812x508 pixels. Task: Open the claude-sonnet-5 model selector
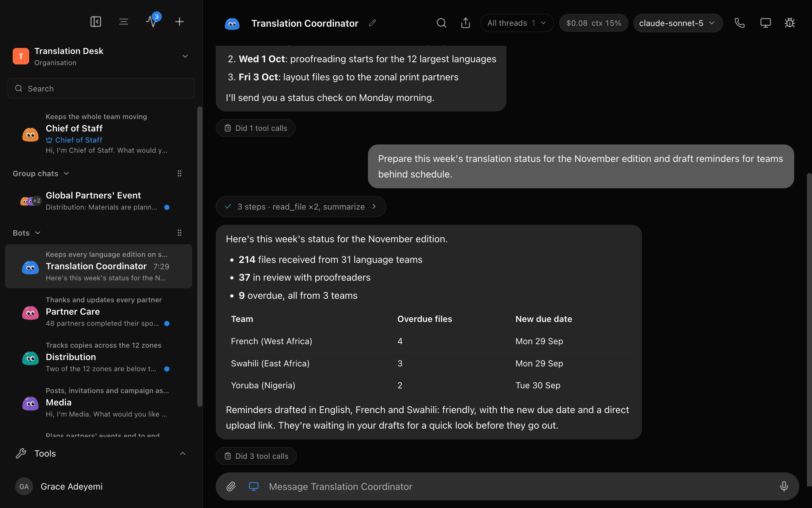pos(678,23)
